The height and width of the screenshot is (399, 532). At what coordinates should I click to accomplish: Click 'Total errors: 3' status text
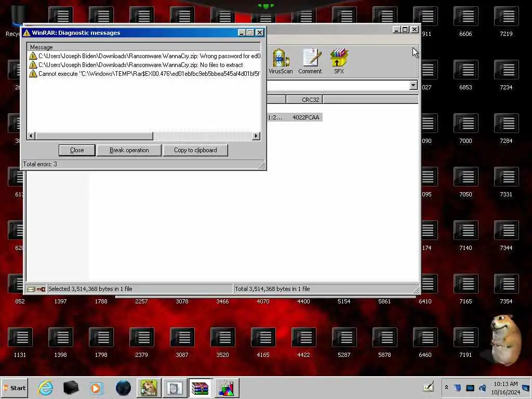(40, 164)
